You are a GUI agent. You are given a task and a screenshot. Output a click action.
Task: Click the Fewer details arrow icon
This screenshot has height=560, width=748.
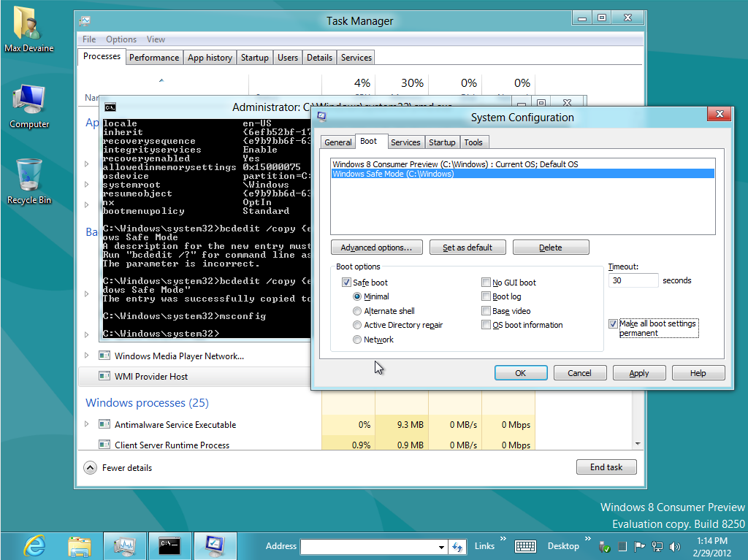click(90, 468)
